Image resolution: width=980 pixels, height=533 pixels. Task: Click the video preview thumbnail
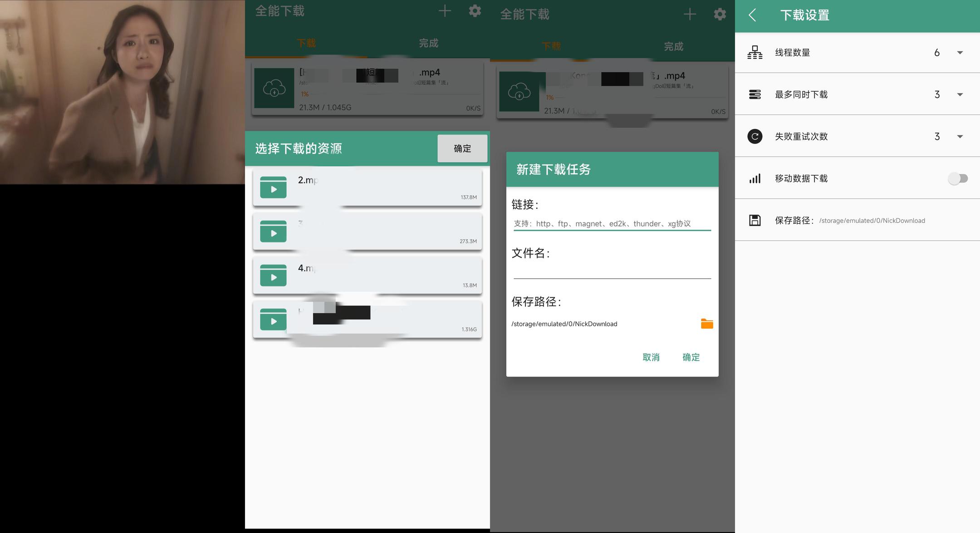click(x=122, y=92)
